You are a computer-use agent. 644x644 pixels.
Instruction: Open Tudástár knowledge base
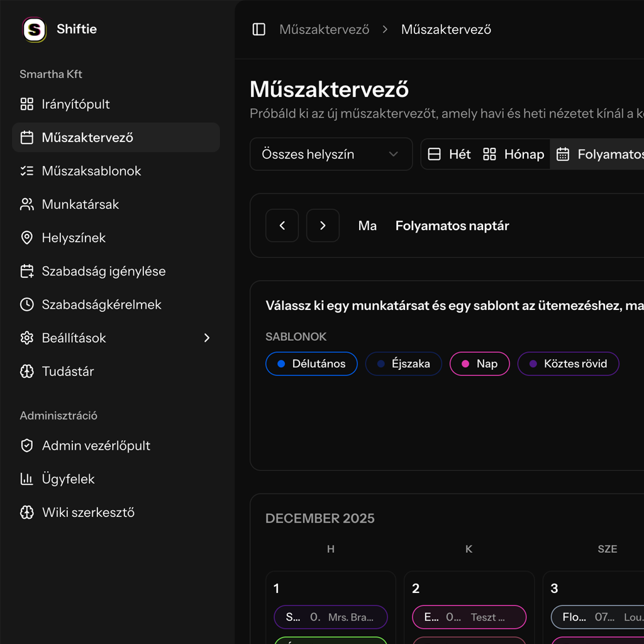pyautogui.click(x=67, y=372)
